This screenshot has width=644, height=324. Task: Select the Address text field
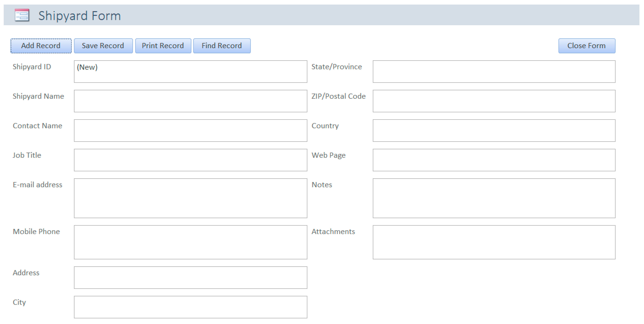pos(190,277)
